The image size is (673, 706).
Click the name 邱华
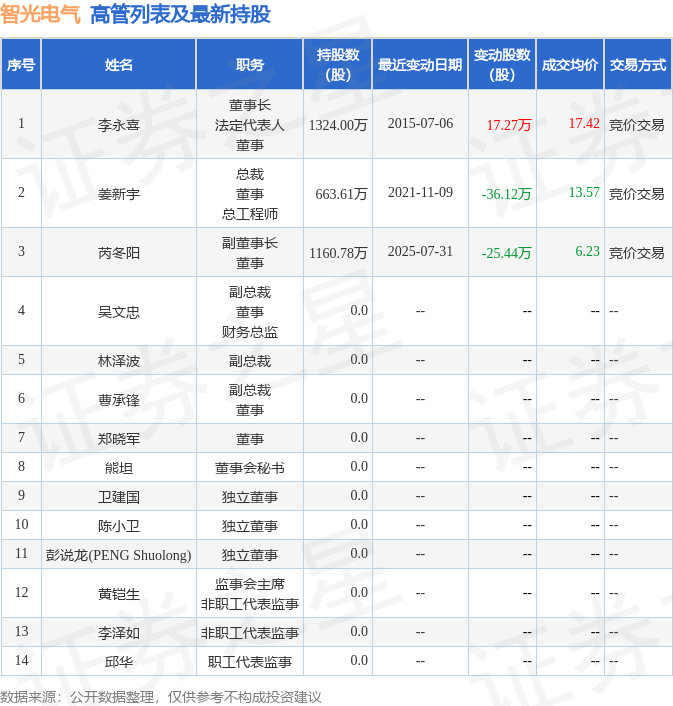[x=119, y=661]
